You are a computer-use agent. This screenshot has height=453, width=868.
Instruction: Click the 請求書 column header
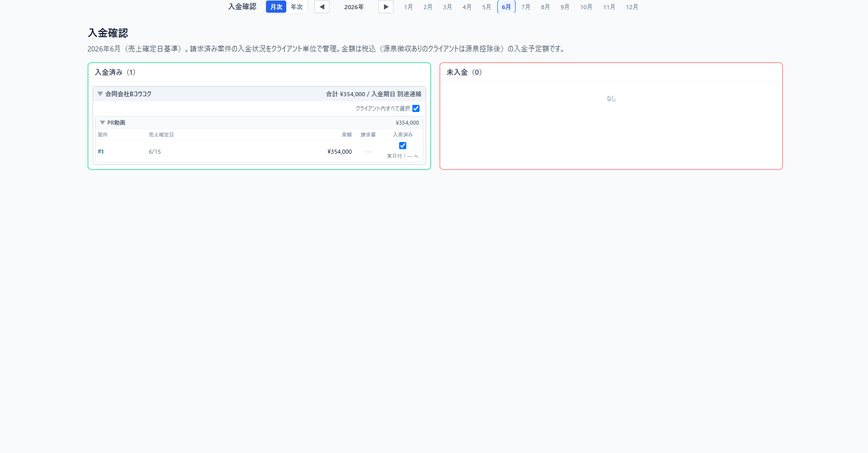click(368, 135)
